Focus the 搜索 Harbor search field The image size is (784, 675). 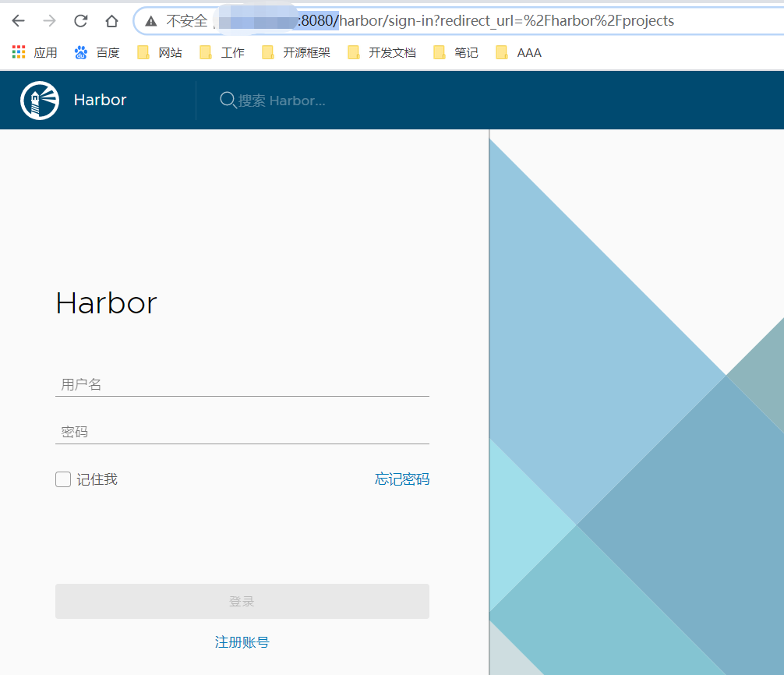281,101
